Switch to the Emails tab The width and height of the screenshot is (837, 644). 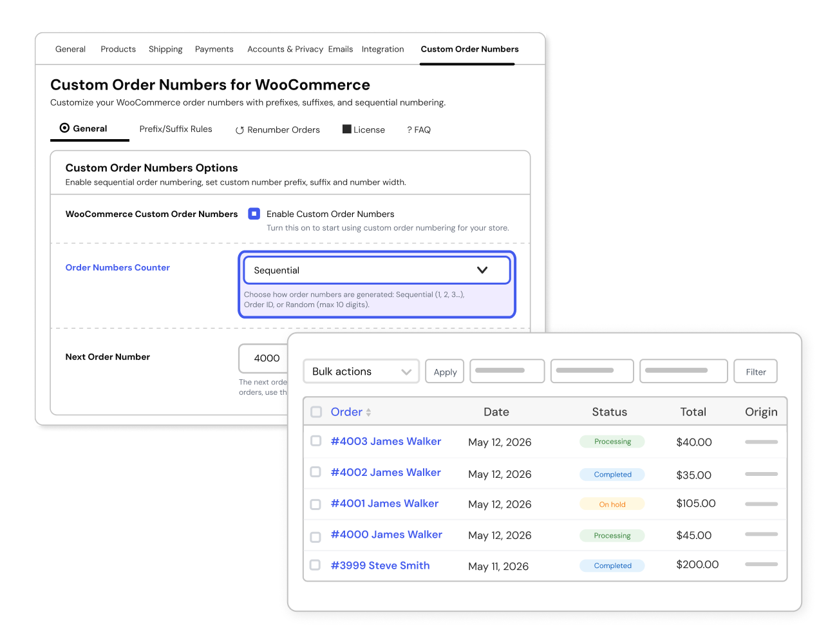coord(341,49)
